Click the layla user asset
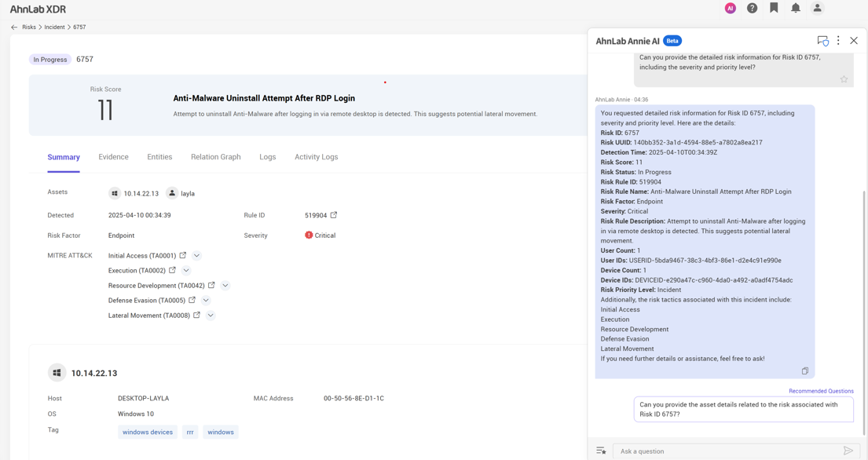This screenshot has height=460, width=868. 188,194
